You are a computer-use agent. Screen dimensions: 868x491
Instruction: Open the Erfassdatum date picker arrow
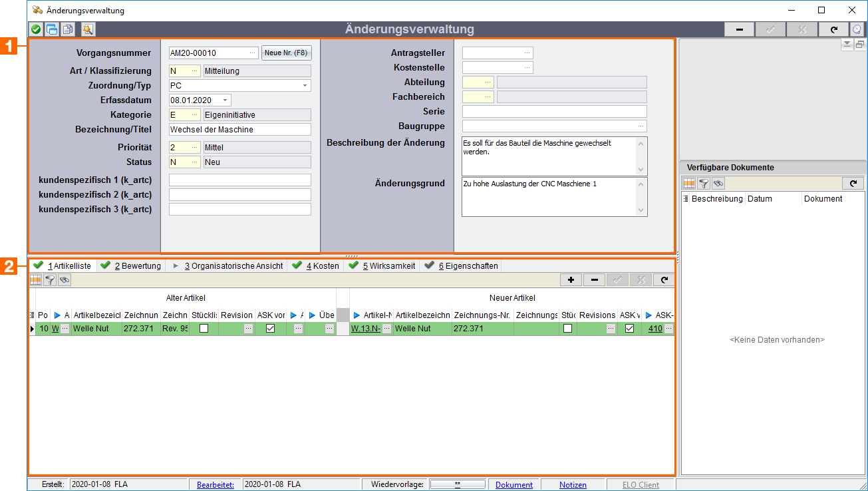click(225, 100)
